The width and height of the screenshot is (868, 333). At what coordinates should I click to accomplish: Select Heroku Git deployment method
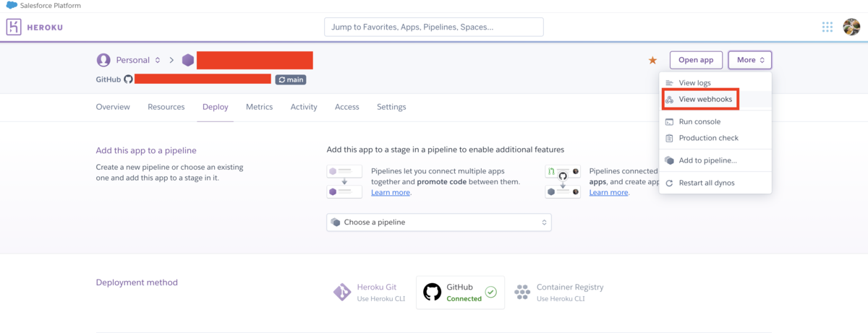(x=369, y=293)
